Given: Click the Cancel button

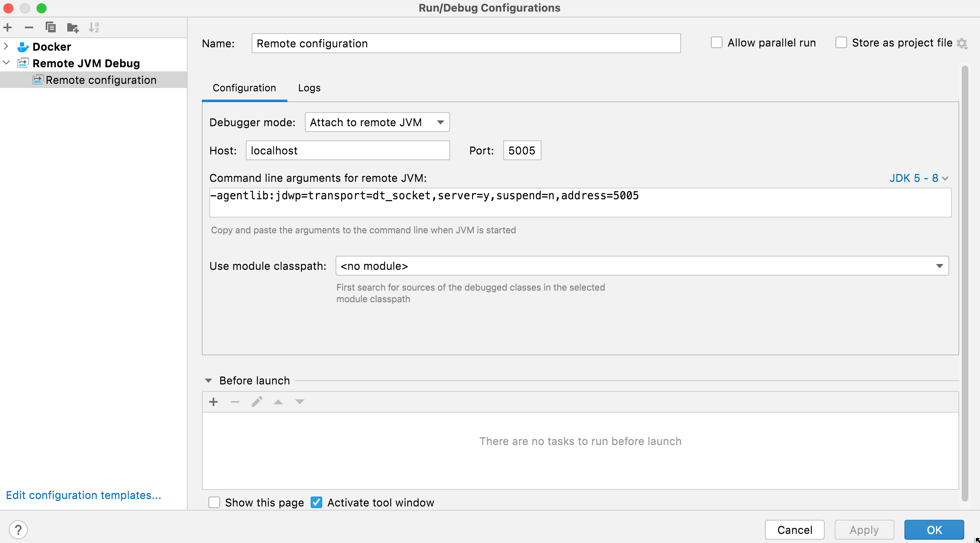Looking at the screenshot, I should click(795, 530).
